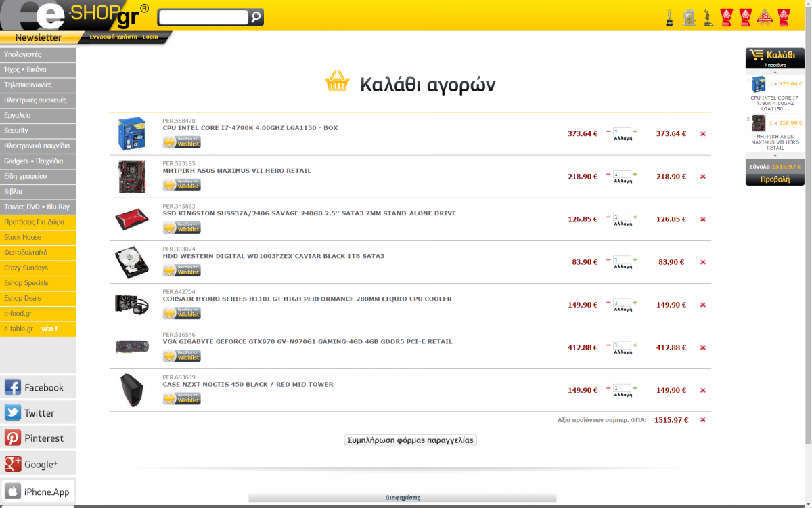Remove the NZXT Noctis 450 case item
812x508 pixels.
[702, 390]
